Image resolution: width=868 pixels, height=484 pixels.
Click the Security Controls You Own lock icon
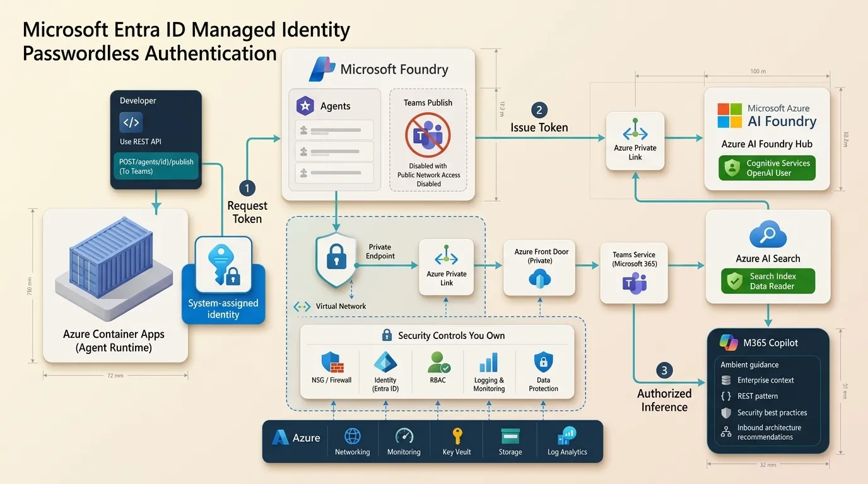387,335
